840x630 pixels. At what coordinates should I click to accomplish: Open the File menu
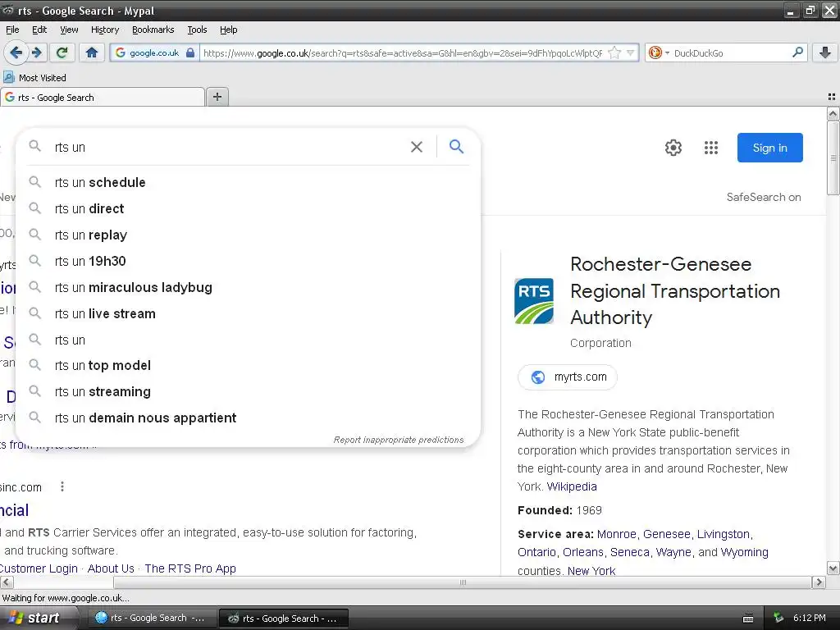coord(12,30)
